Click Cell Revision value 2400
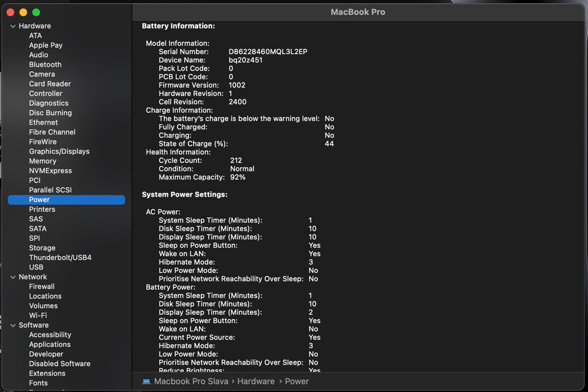Screen dimensions: 588x392 click(x=238, y=102)
